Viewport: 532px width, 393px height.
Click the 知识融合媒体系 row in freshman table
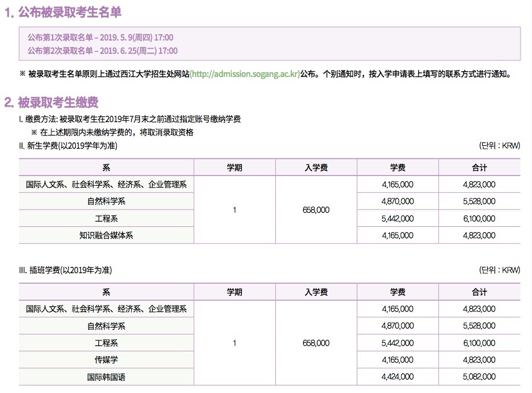coord(106,236)
